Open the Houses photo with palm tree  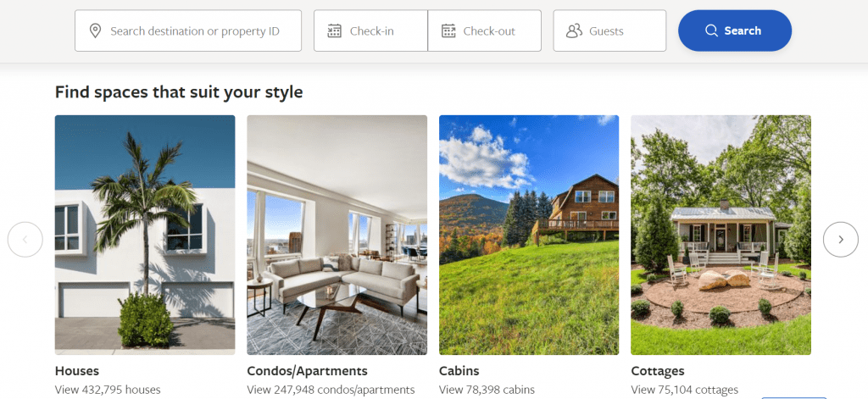[145, 235]
